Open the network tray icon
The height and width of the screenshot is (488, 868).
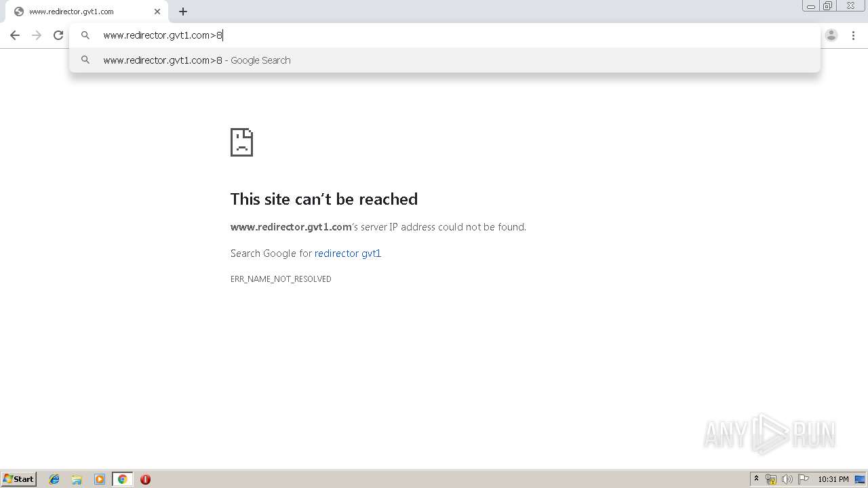[771, 479]
